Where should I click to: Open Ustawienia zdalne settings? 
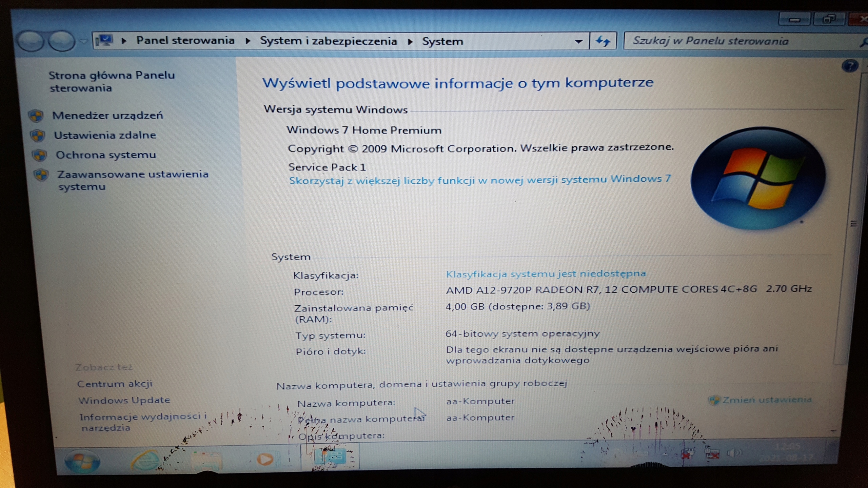coord(105,135)
